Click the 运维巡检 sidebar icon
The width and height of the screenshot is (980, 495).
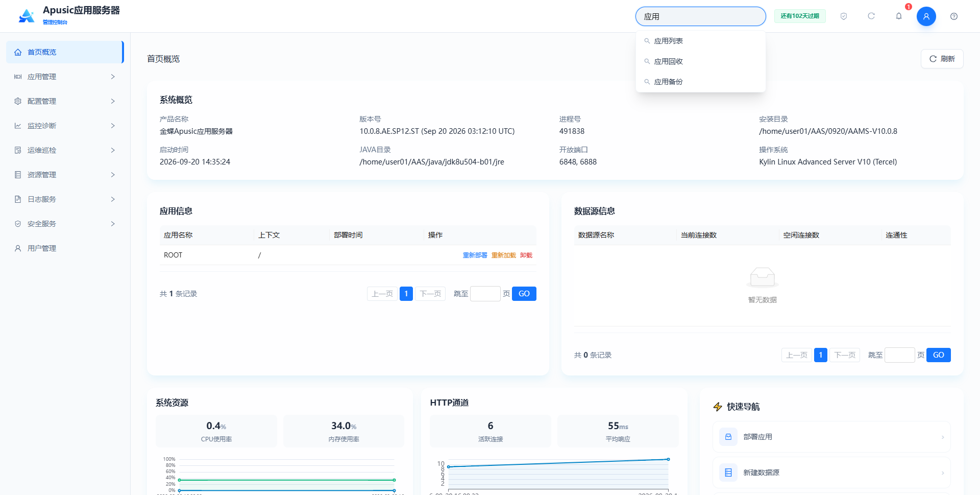click(18, 150)
